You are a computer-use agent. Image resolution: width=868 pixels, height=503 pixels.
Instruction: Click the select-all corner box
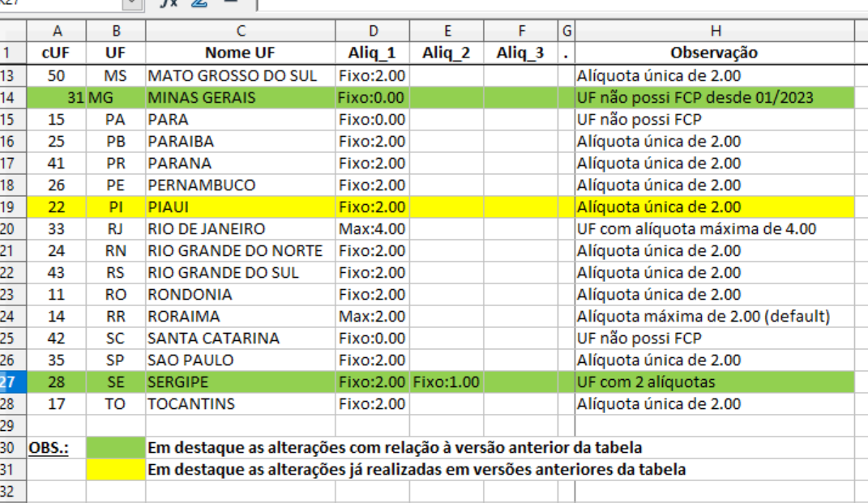tap(13, 31)
